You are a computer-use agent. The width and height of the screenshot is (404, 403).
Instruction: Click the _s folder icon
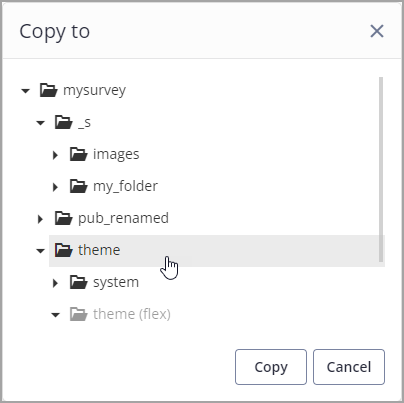pos(63,122)
